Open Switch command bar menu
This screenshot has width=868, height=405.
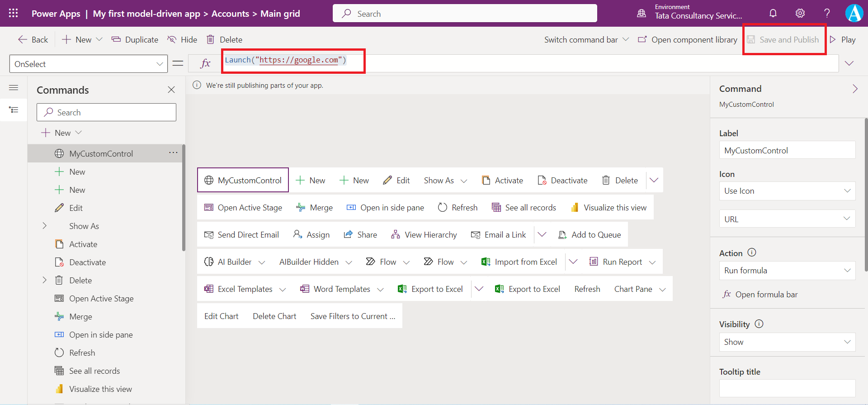click(586, 40)
